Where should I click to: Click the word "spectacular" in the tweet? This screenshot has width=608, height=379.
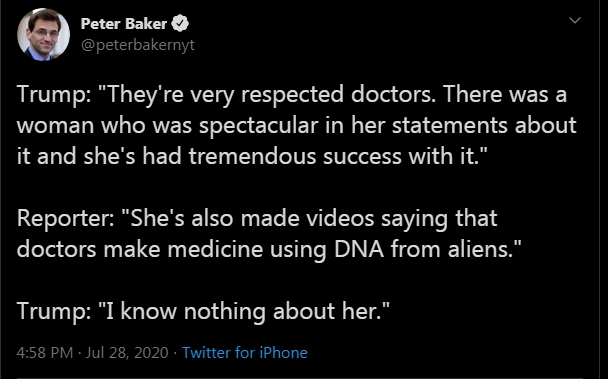[x=259, y=126]
